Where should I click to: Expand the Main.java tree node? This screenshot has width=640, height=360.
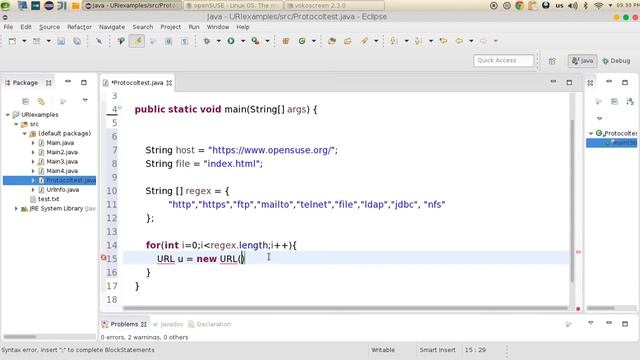[33, 143]
